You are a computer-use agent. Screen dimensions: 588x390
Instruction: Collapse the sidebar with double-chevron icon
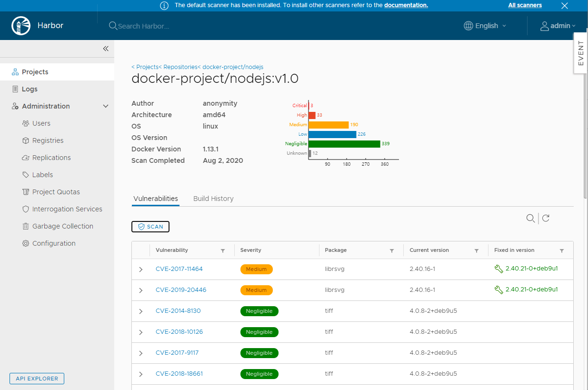(106, 49)
